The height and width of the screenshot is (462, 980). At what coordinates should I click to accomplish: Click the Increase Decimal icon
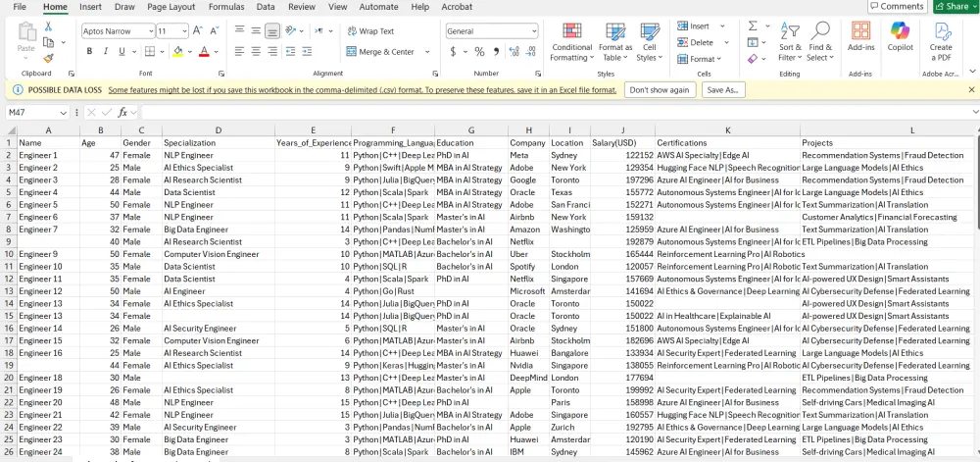(514, 51)
